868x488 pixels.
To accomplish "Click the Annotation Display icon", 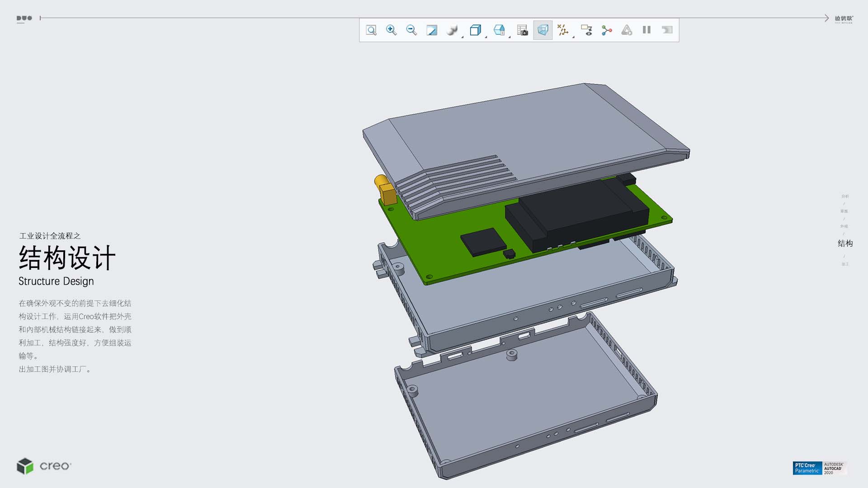I will click(586, 30).
